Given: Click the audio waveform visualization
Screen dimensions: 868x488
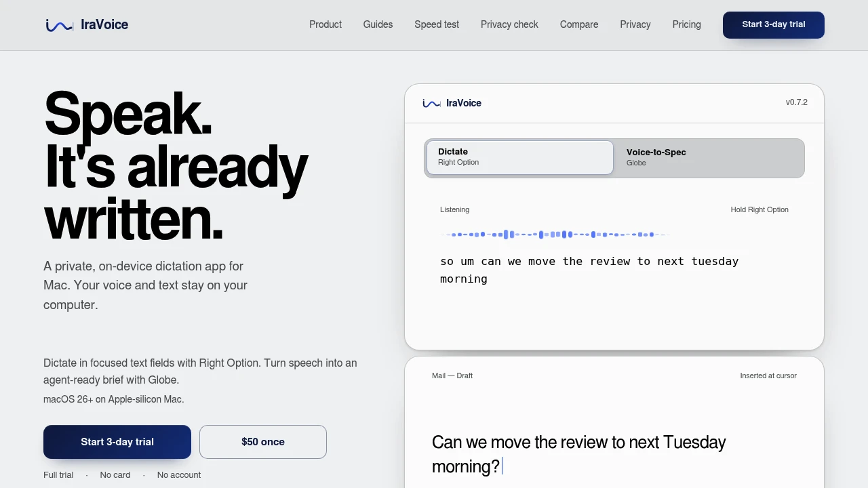Looking at the screenshot, I should click(x=555, y=235).
